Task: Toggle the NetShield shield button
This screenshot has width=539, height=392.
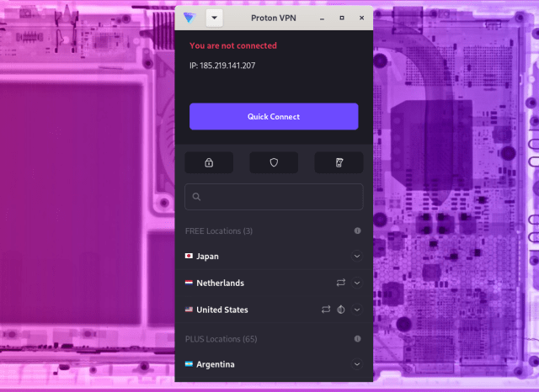Action: pyautogui.click(x=274, y=162)
